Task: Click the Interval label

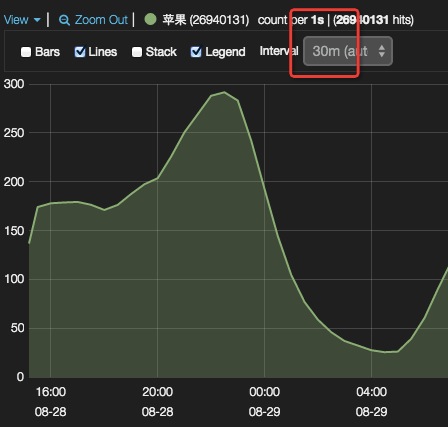Action: (x=279, y=51)
